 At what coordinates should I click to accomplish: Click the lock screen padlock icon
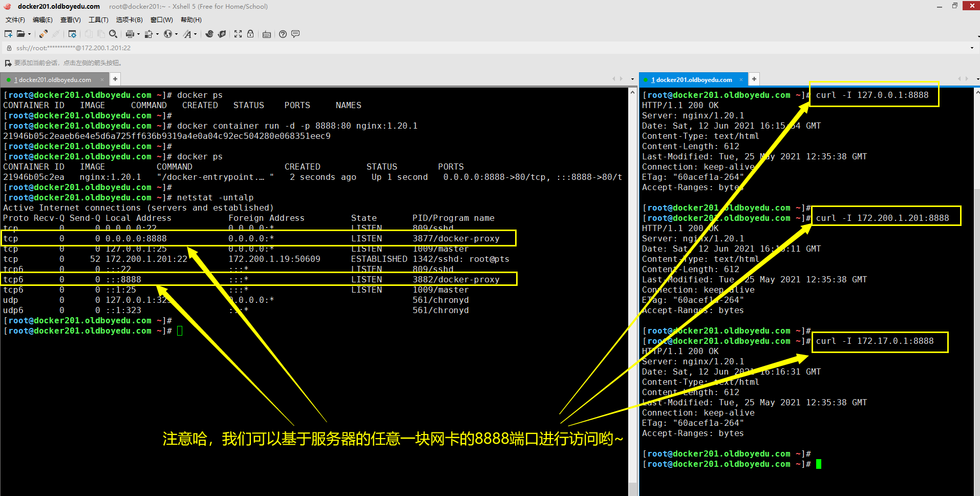point(250,34)
